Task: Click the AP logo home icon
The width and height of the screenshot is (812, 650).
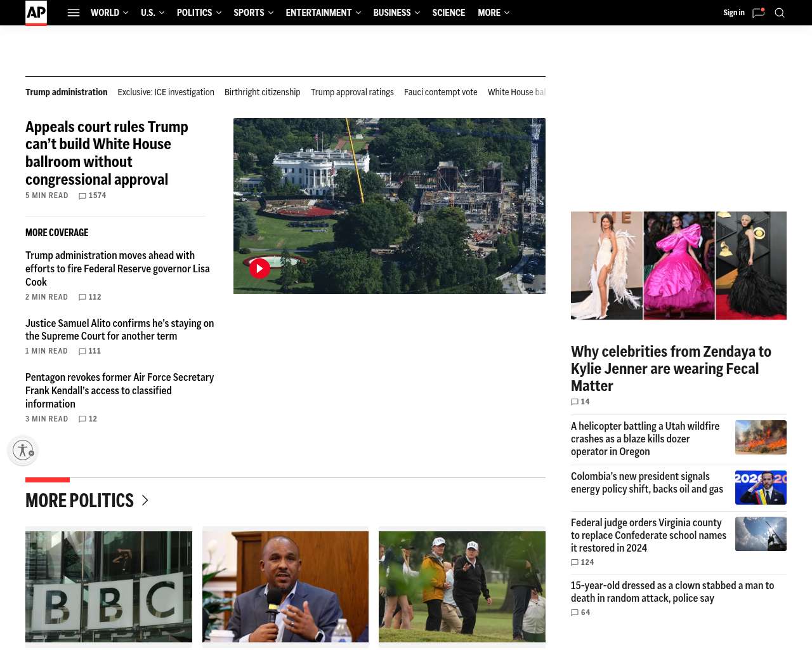Action: [x=36, y=13]
